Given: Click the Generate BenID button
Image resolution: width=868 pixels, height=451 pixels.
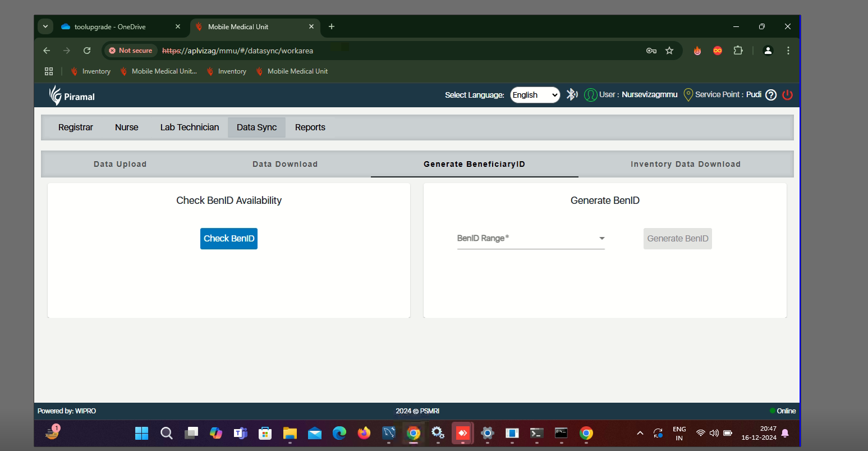Looking at the screenshot, I should (x=677, y=239).
